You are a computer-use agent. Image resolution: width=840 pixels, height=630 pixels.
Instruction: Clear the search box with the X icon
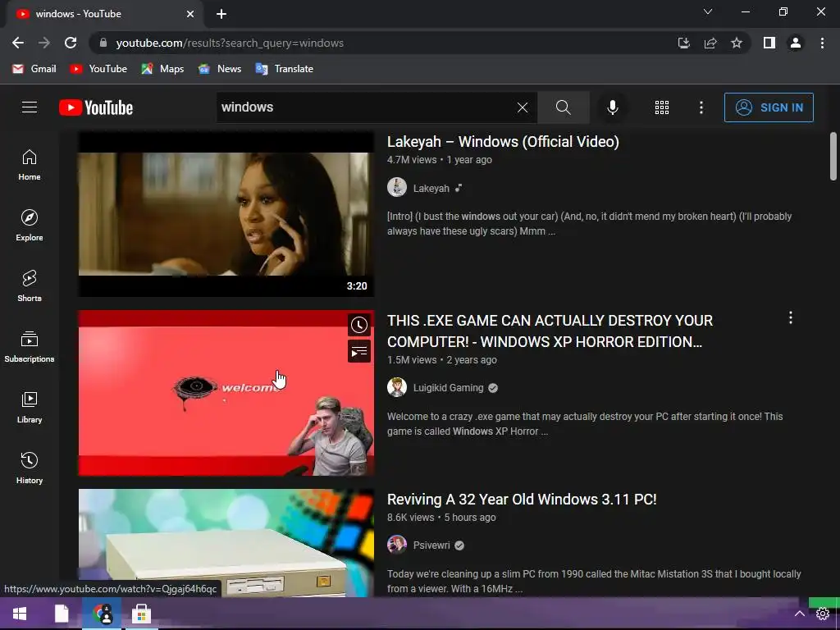click(523, 107)
